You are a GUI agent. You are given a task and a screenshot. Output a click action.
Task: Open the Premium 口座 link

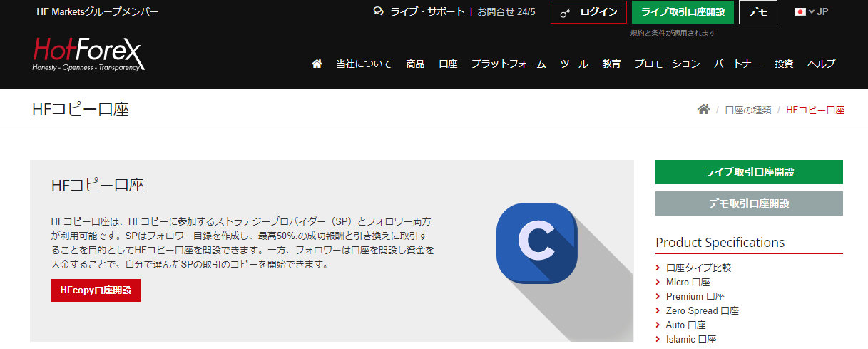[x=695, y=296]
